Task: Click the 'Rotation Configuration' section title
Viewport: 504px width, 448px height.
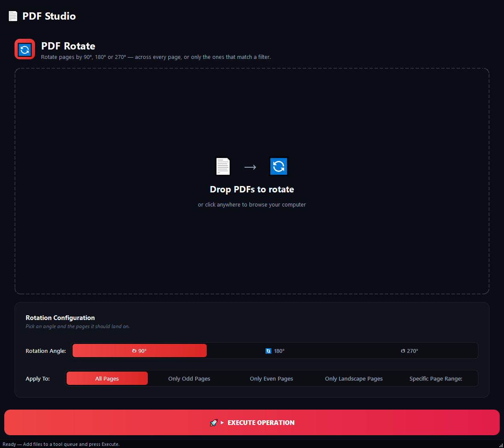Action: [x=60, y=317]
